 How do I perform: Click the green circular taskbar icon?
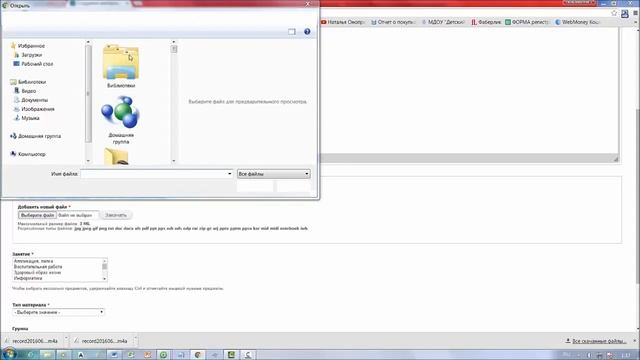click(164, 355)
